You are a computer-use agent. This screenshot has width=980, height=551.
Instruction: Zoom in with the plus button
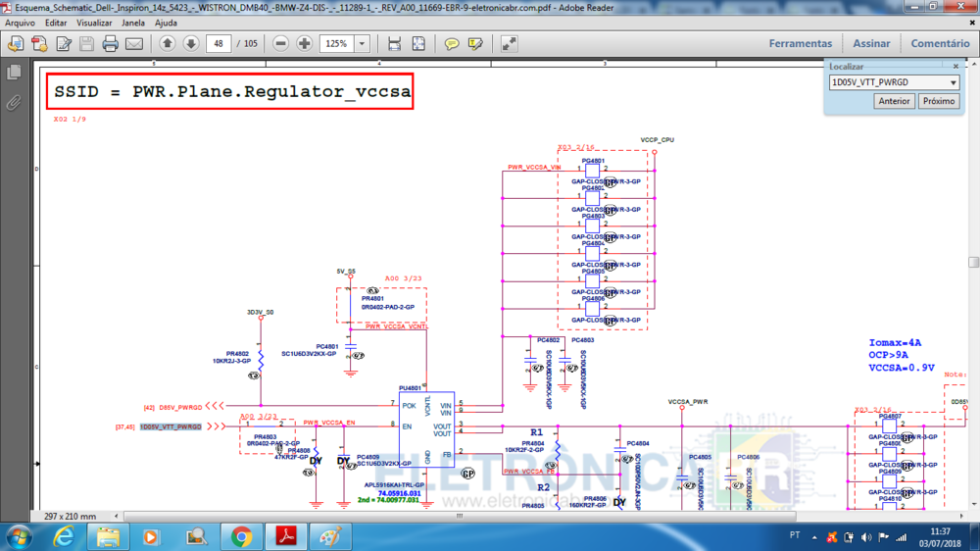[305, 44]
